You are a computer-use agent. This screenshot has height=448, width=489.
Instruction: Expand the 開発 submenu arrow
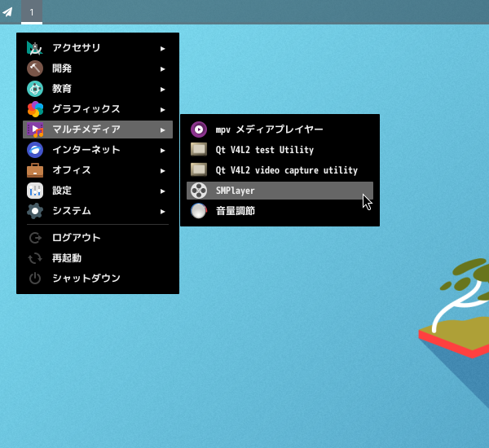(x=163, y=68)
